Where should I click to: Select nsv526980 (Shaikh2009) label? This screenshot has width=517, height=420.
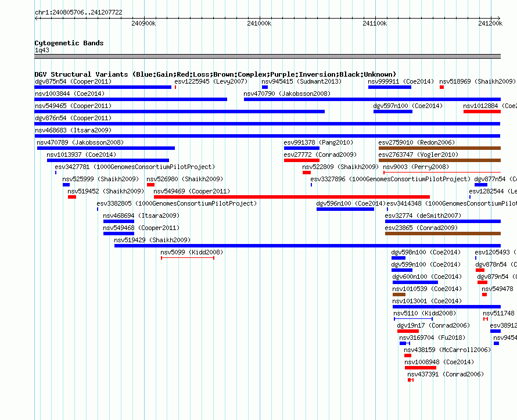point(185,179)
